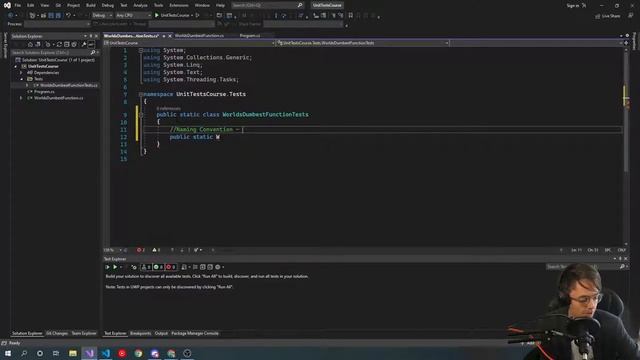Image resolution: width=640 pixels, height=360 pixels.
Task: Click the top menu search box
Action: pyautogui.click(x=267, y=5)
